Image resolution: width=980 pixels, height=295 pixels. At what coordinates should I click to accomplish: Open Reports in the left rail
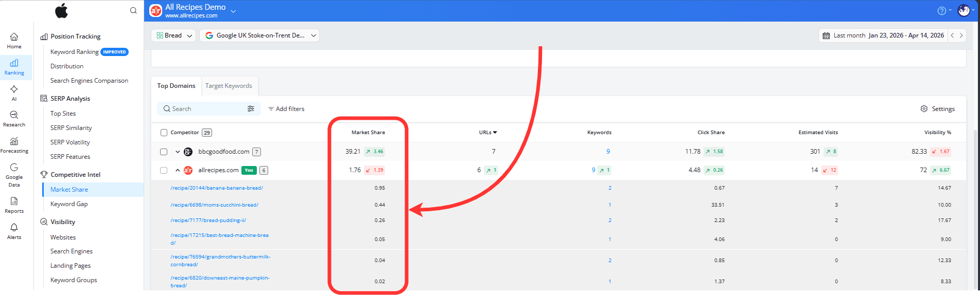click(14, 205)
